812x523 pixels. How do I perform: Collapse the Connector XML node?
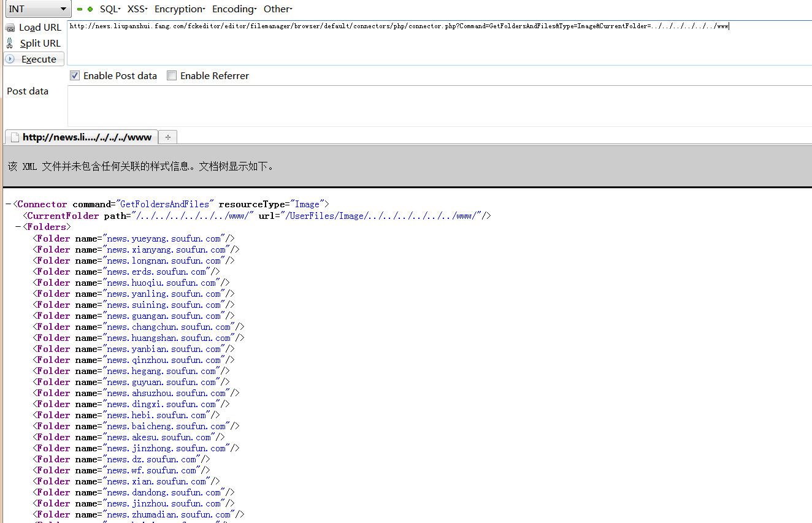pos(8,205)
